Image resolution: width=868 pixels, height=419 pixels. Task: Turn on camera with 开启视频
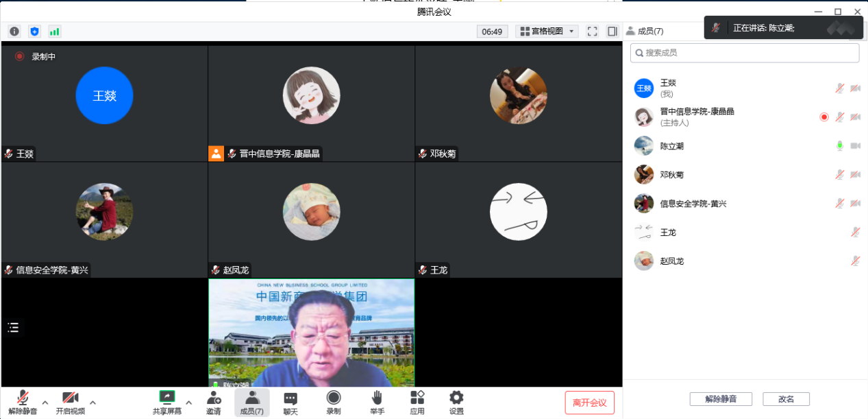click(x=71, y=403)
